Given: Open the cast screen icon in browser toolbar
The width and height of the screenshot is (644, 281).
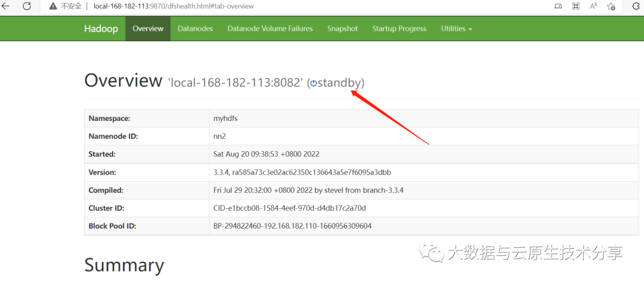Looking at the screenshot, I should pos(558,6).
